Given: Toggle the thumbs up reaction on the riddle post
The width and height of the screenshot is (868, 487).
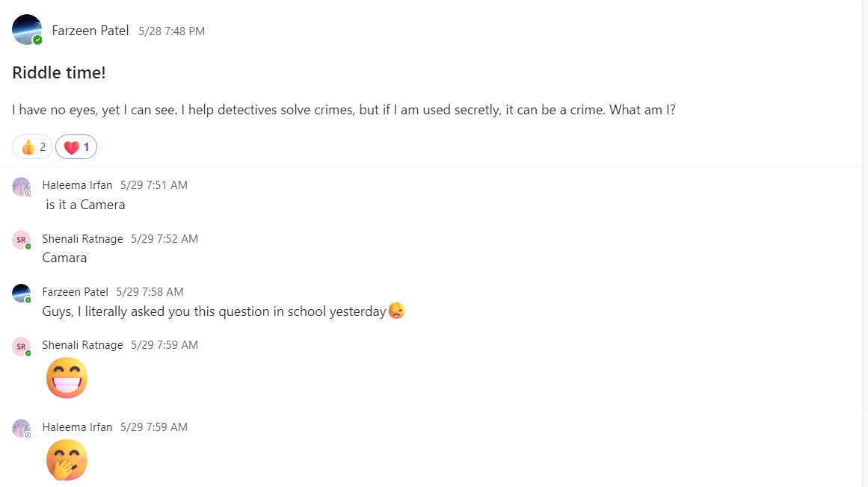Looking at the screenshot, I should pyautogui.click(x=33, y=147).
